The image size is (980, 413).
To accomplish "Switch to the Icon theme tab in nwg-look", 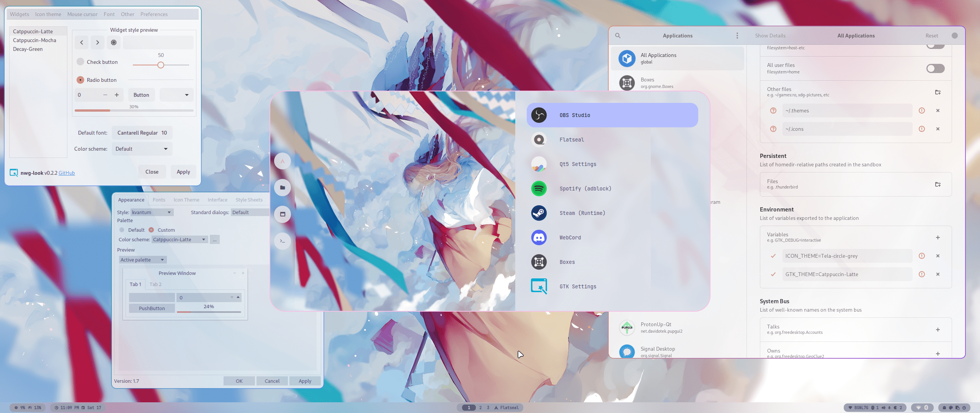I will click(x=48, y=14).
